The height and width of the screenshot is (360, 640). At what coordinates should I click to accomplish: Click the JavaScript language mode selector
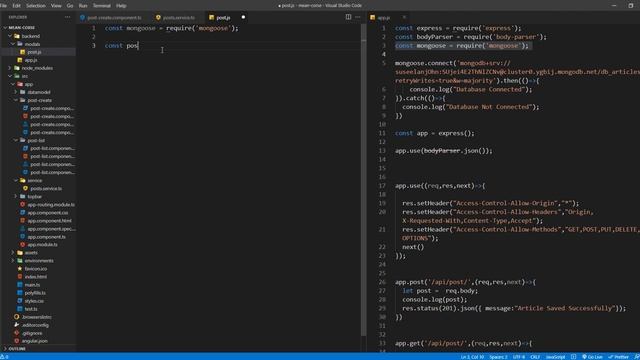[556, 357]
